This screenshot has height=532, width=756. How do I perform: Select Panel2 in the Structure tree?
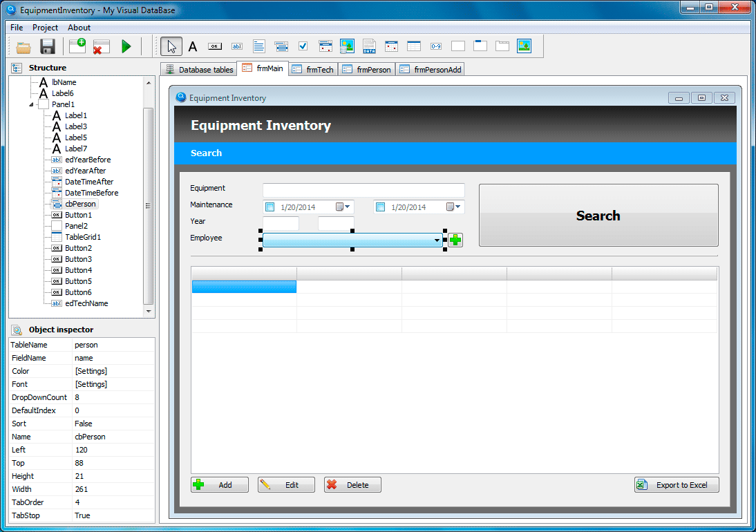click(x=76, y=226)
